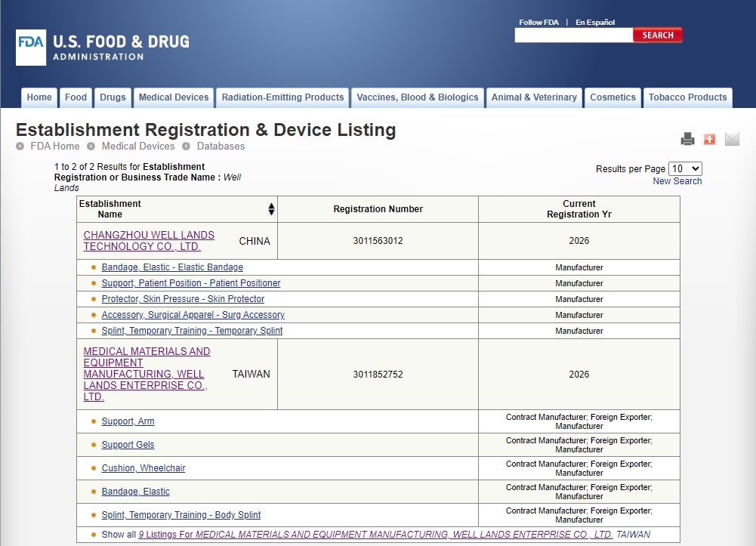Click the printer icon to print results
Screen dimensions: 756x546
coord(687,139)
